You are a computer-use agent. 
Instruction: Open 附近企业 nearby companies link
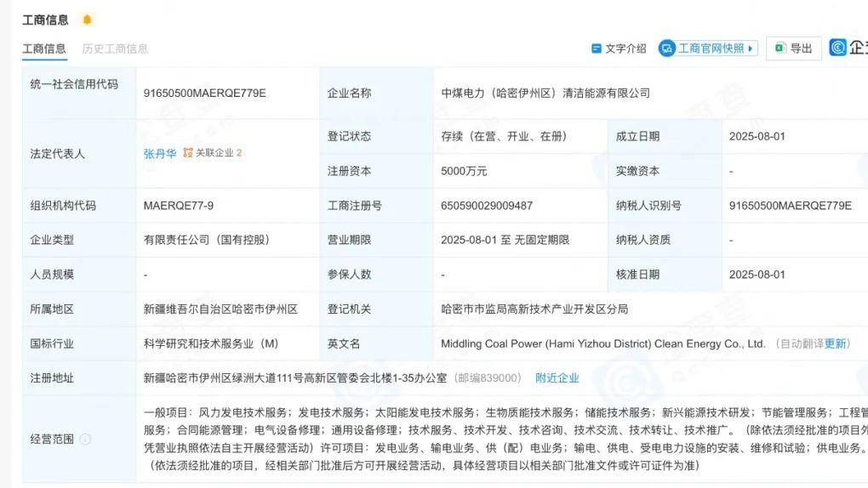pos(557,377)
